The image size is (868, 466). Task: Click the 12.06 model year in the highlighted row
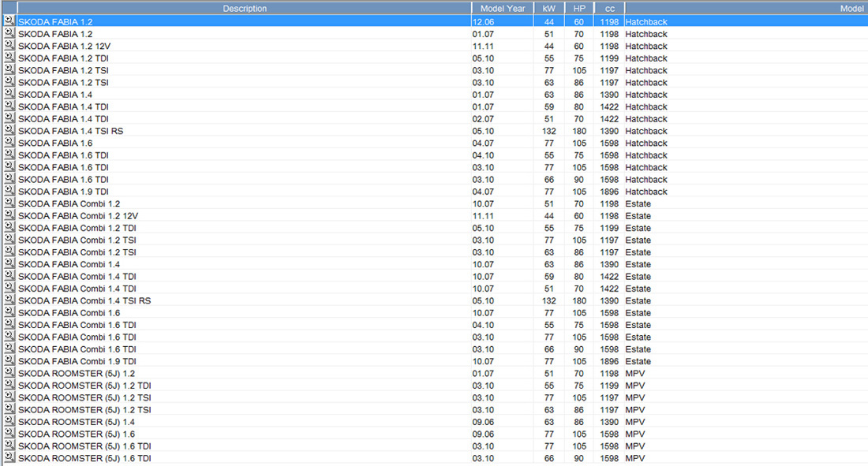tap(483, 21)
